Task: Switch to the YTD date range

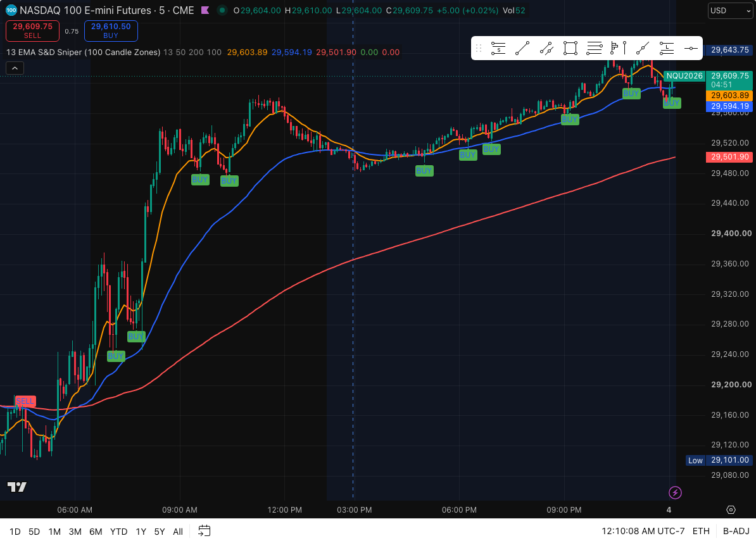Action: coord(118,532)
